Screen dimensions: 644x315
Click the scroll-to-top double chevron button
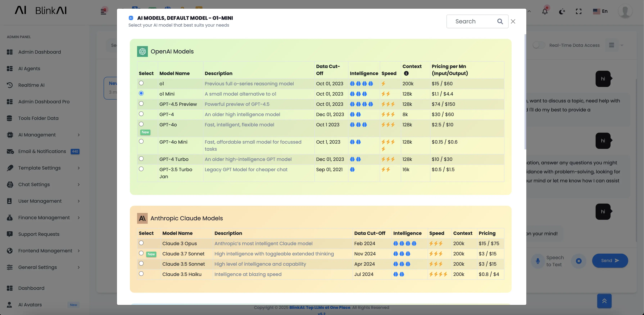pyautogui.click(x=604, y=301)
